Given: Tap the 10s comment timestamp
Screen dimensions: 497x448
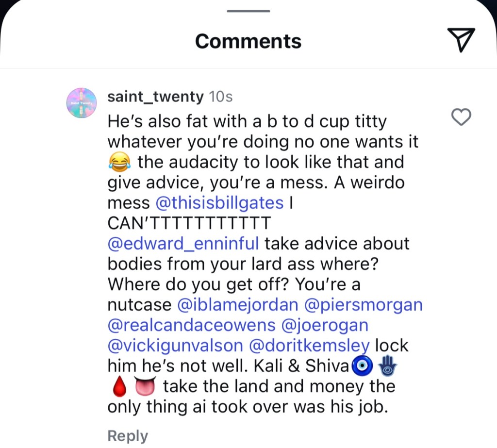Looking at the screenshot, I should (x=220, y=97).
